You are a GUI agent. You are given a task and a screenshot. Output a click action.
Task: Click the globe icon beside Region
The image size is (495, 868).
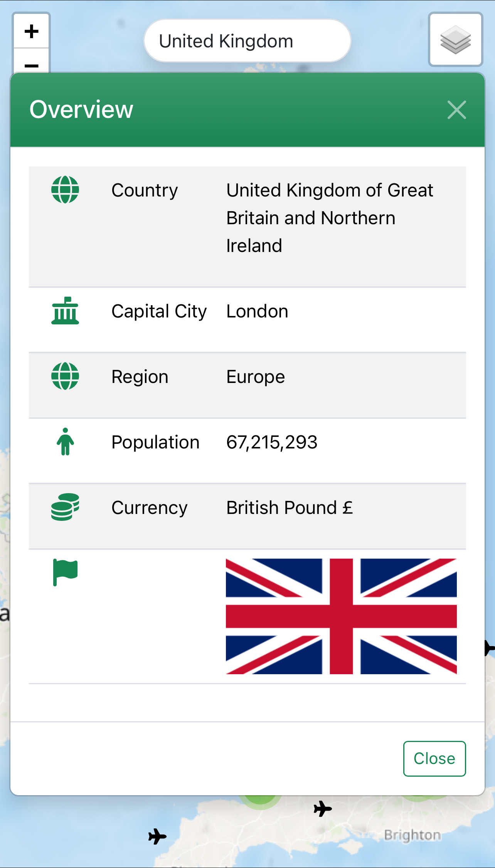65,376
